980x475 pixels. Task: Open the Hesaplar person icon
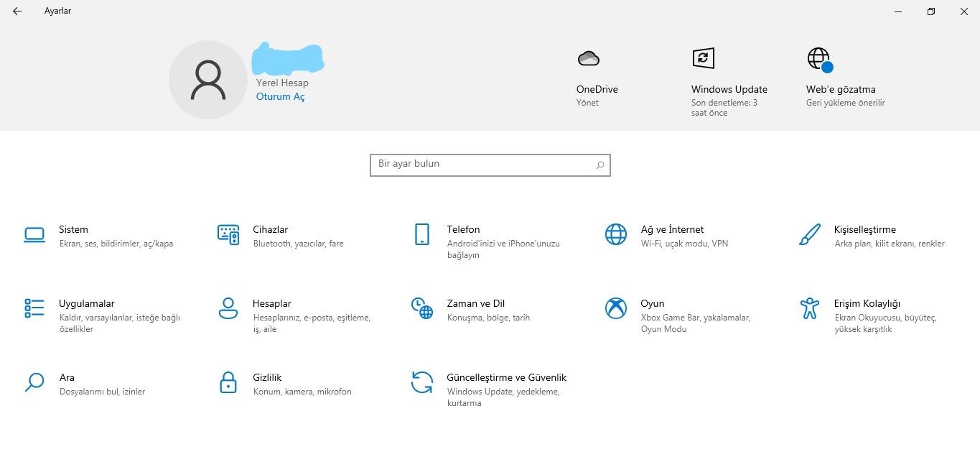coord(228,308)
